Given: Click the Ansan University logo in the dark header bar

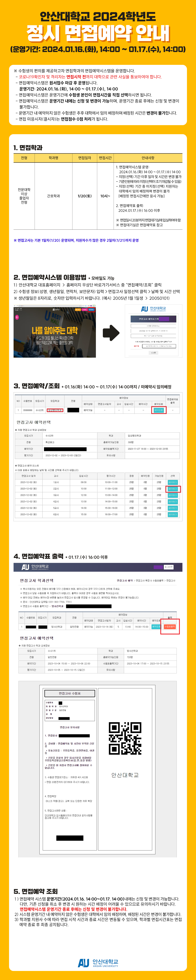Looking at the screenshot, I should coord(35,567).
